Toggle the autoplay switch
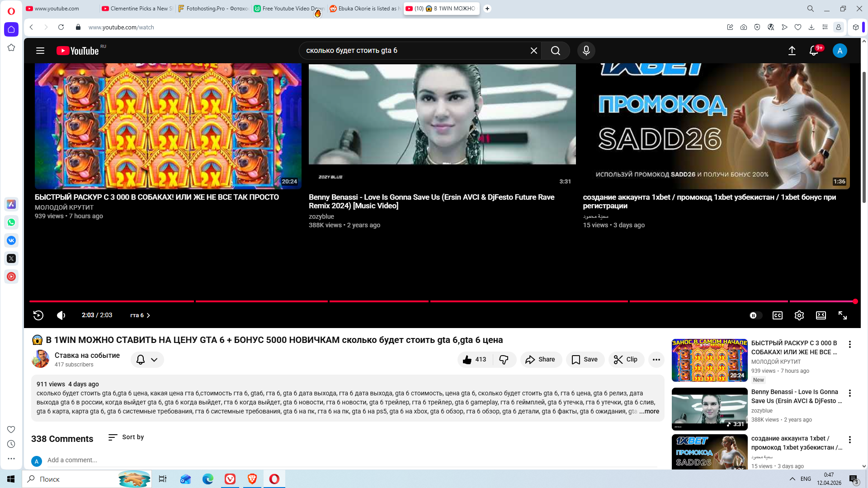 755,315
